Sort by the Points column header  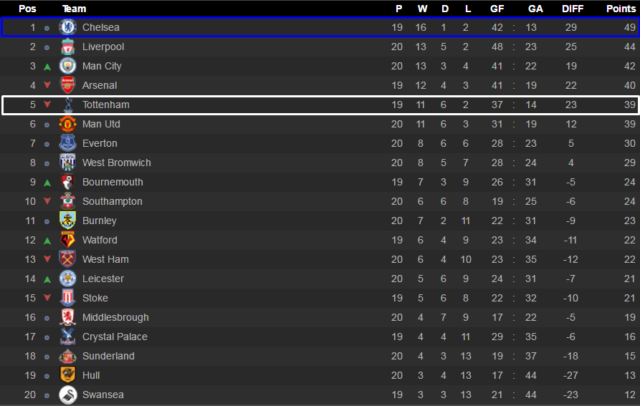620,9
